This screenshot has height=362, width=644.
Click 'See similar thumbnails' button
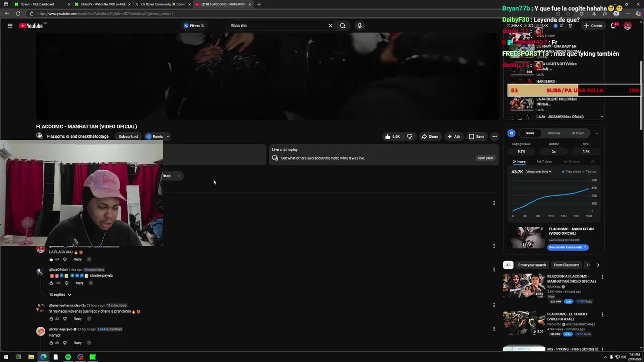568,247
